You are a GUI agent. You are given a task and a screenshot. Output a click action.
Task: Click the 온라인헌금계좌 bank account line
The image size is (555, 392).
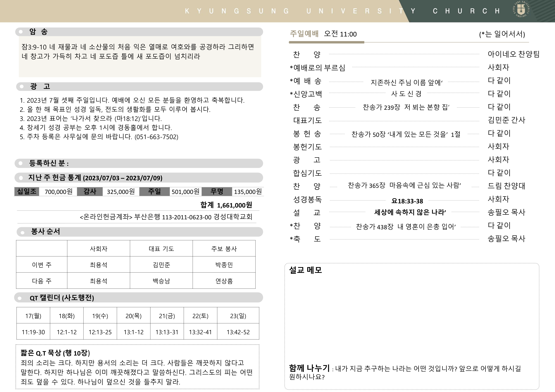click(166, 217)
